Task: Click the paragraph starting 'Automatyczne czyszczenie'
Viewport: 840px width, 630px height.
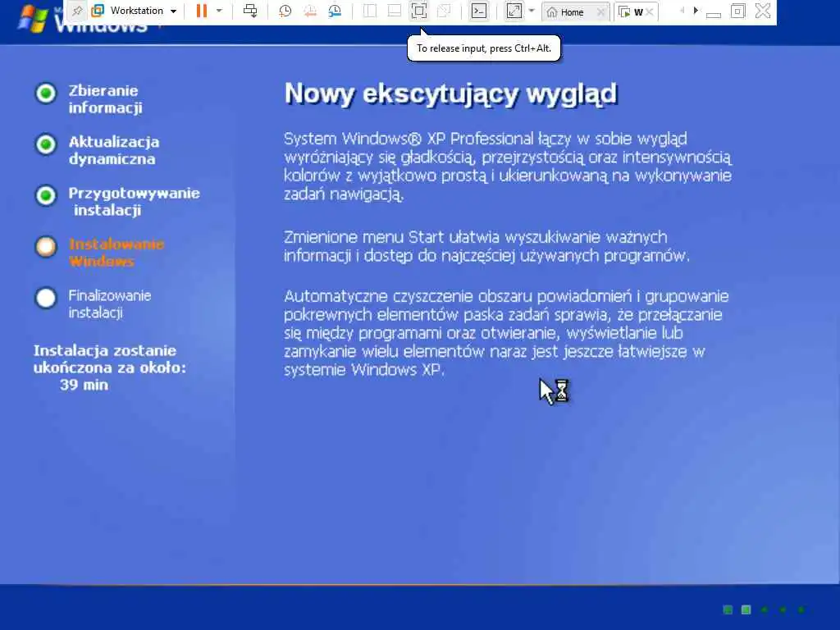Action: coord(506,333)
